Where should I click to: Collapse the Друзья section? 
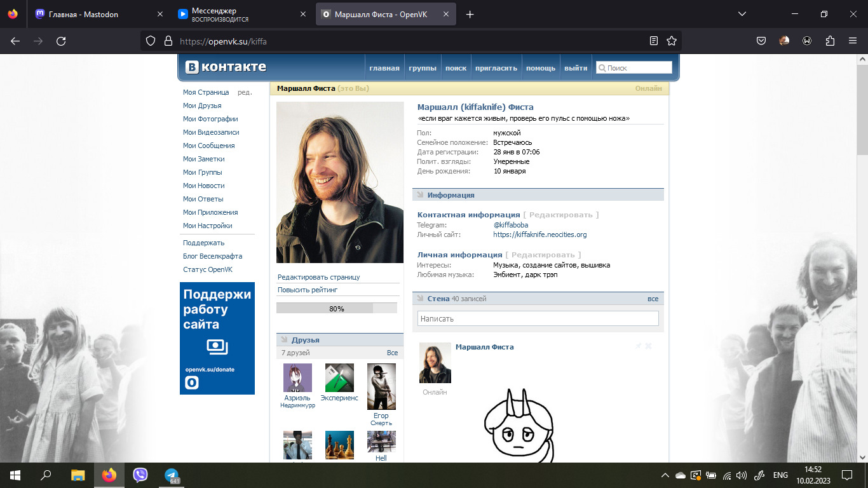pos(284,340)
